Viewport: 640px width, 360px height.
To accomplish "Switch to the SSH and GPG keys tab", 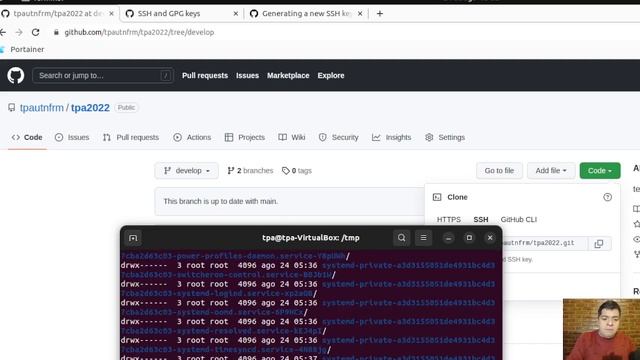I will tap(182, 13).
